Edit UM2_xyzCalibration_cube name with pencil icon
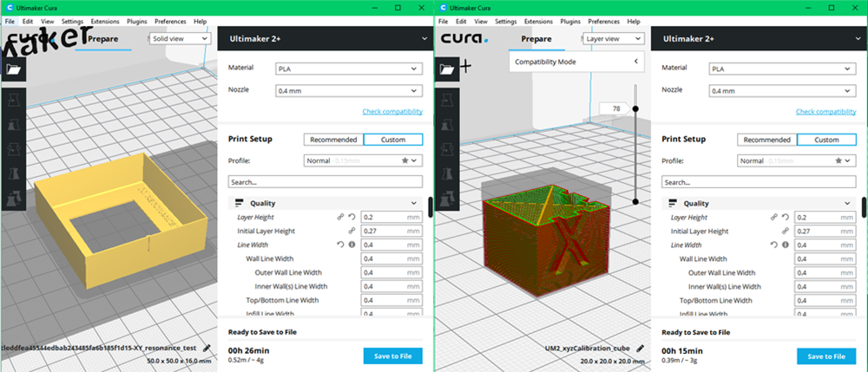 pos(641,349)
